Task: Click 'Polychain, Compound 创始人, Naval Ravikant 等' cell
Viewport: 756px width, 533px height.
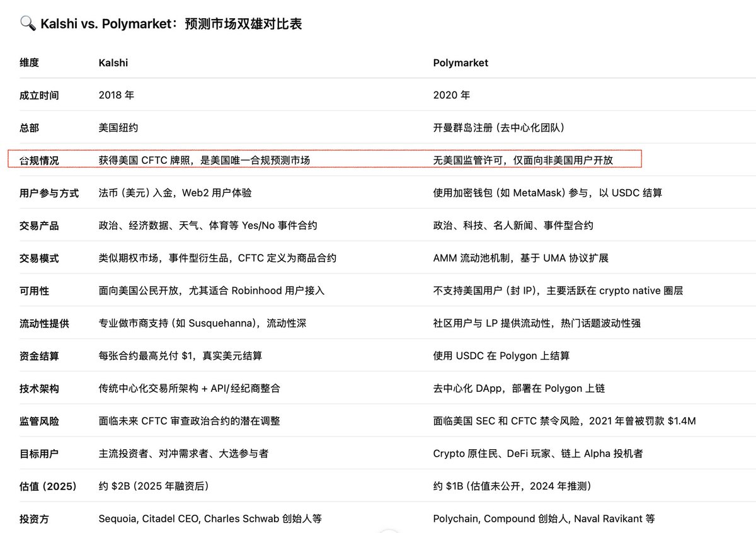Action: coord(544,519)
